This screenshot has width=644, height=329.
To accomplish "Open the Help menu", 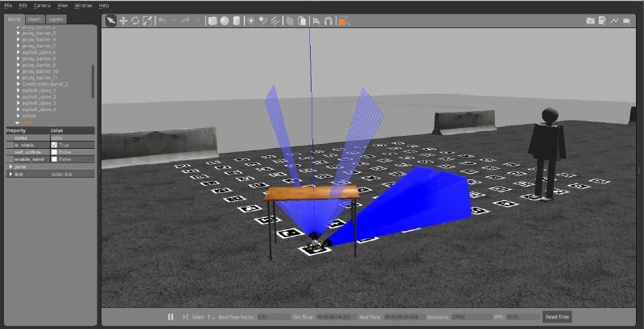I will (x=104, y=6).
